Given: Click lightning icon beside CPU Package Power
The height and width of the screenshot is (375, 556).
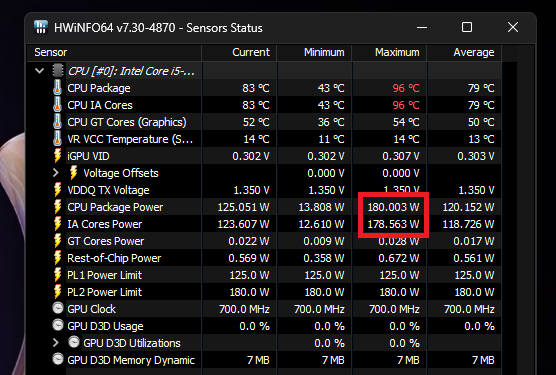Looking at the screenshot, I should click(x=57, y=207).
